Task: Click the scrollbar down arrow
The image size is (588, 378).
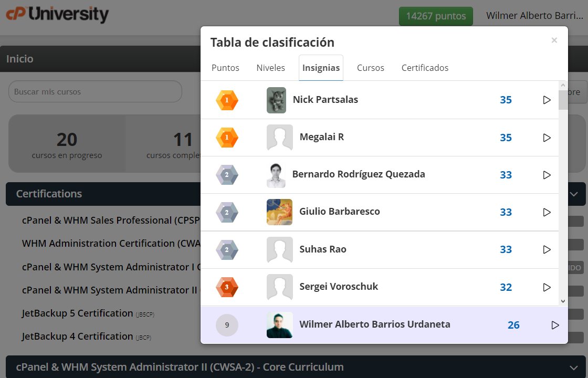Action: [x=563, y=300]
